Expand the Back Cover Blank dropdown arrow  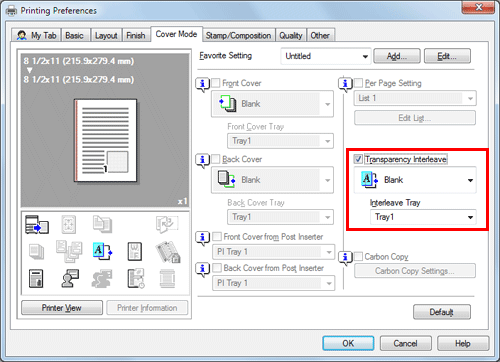point(327,180)
